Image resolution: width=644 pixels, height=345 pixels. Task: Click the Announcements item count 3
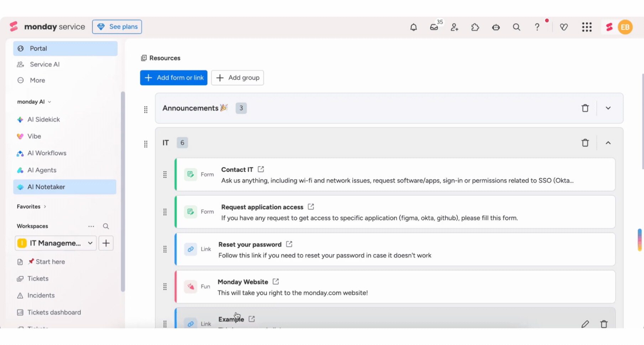(x=241, y=108)
